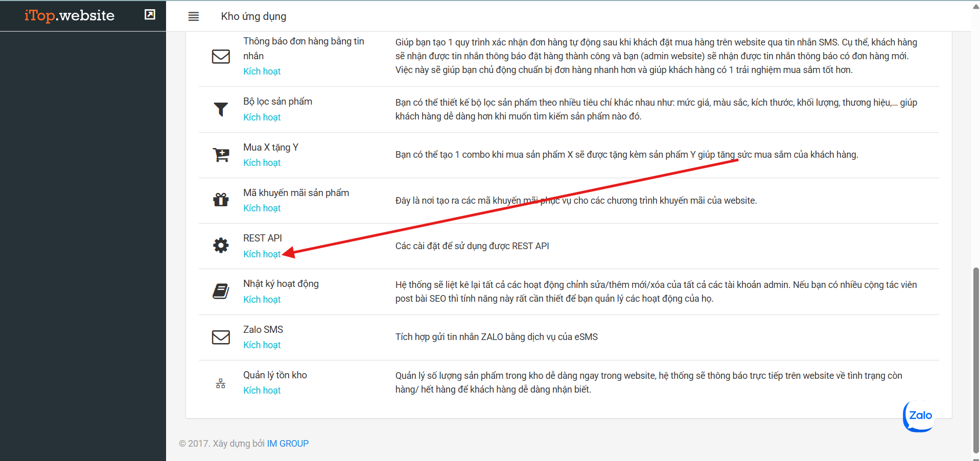Click the funnel icon for product filter
Image resolution: width=980 pixels, height=461 pixels.
[x=221, y=109]
